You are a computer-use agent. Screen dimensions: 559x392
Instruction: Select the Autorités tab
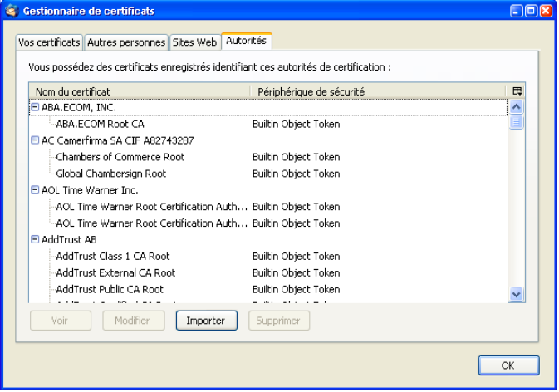(x=247, y=41)
